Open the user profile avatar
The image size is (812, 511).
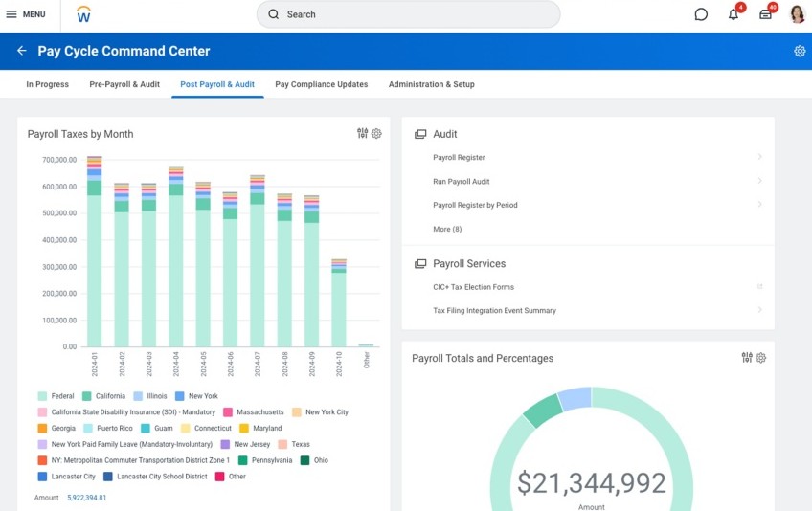click(x=798, y=14)
